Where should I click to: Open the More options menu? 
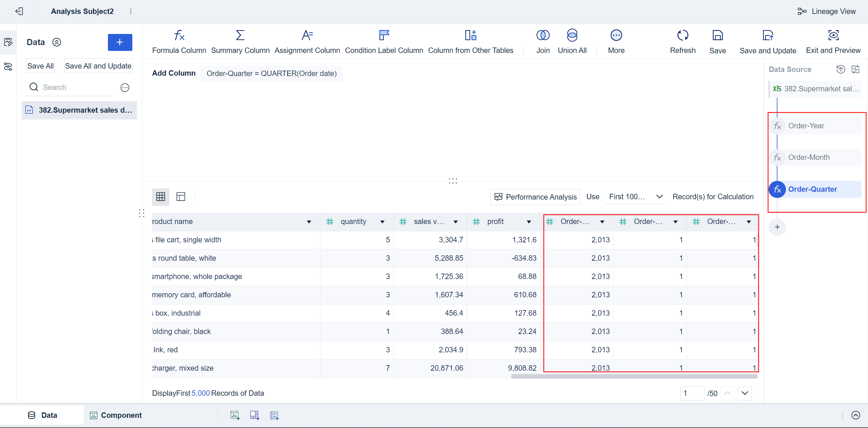tap(616, 42)
